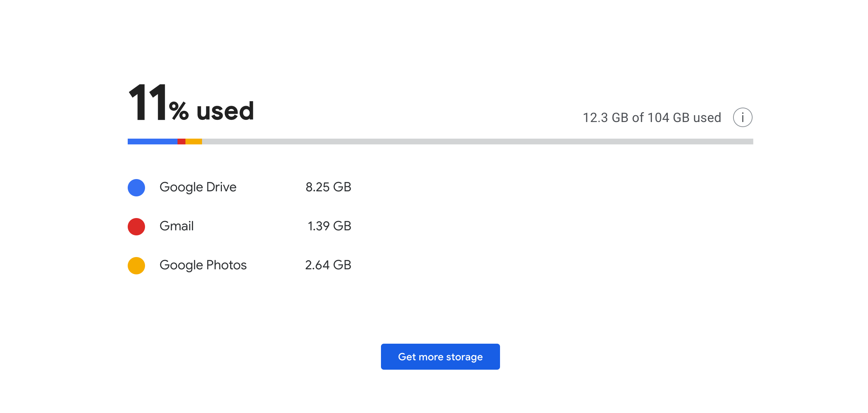Click the 1.39 GB Gmail usage value
This screenshot has width=868, height=413.
(329, 226)
